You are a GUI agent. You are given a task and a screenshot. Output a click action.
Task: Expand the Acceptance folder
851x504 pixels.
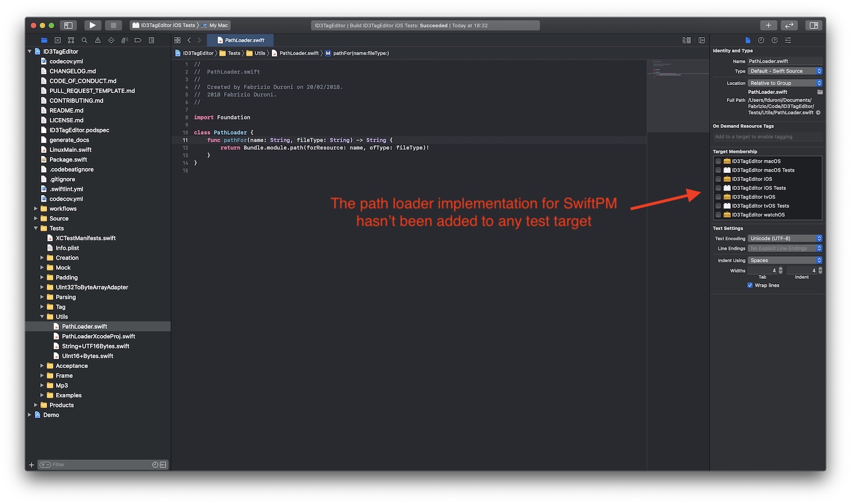click(x=42, y=366)
